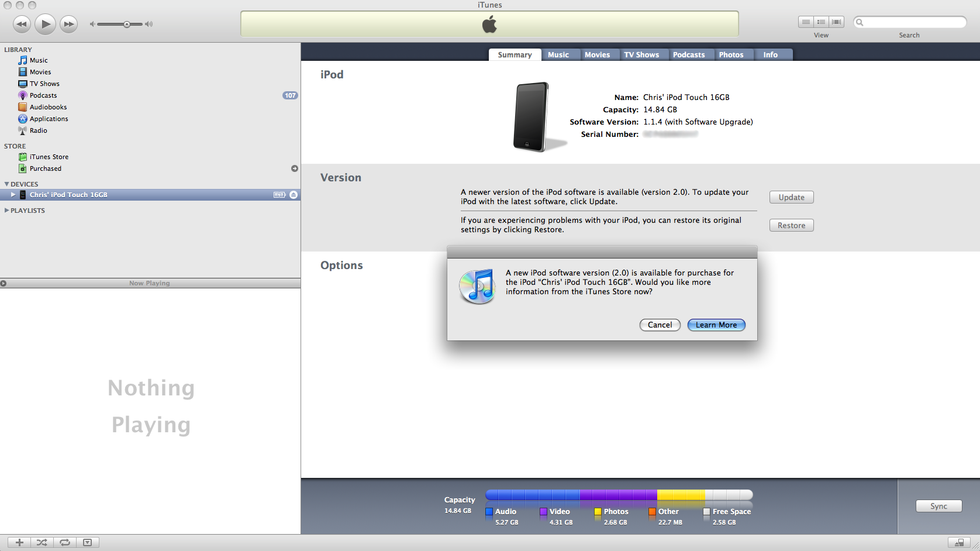Screen dimensions: 980x551
Task: Create a new playlist with plus button
Action: click(x=19, y=542)
